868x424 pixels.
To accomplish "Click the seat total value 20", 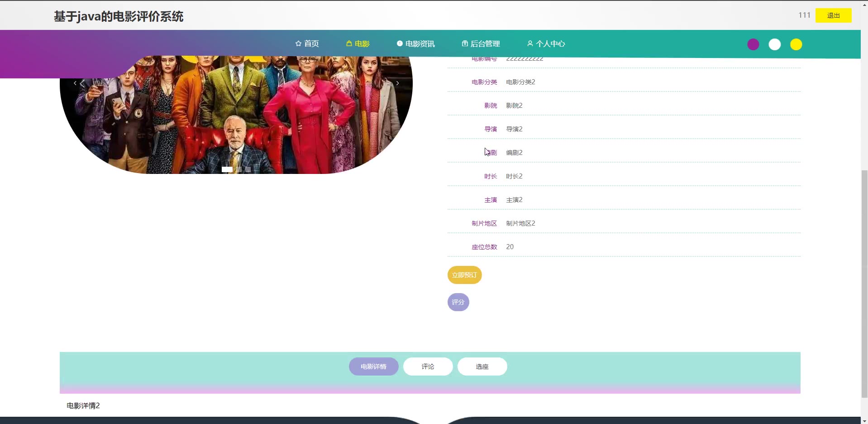I will 510,247.
